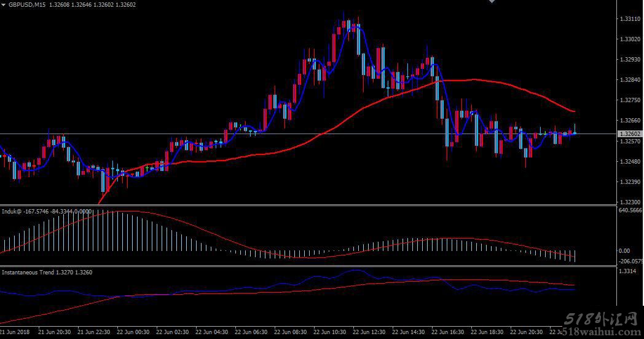Click the 22 Jun 02:30 time label
644x339 pixels.
pos(173,332)
